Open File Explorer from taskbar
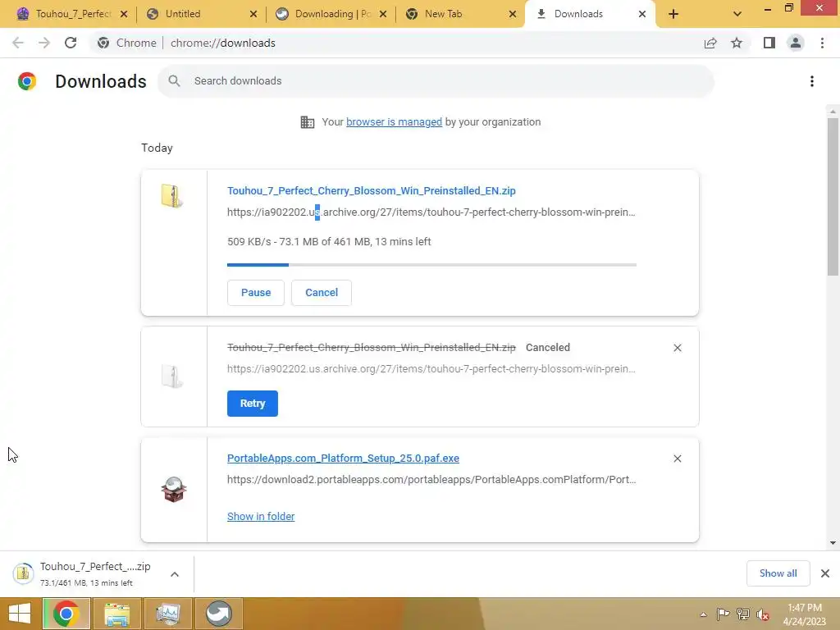The image size is (840, 630). (x=117, y=614)
